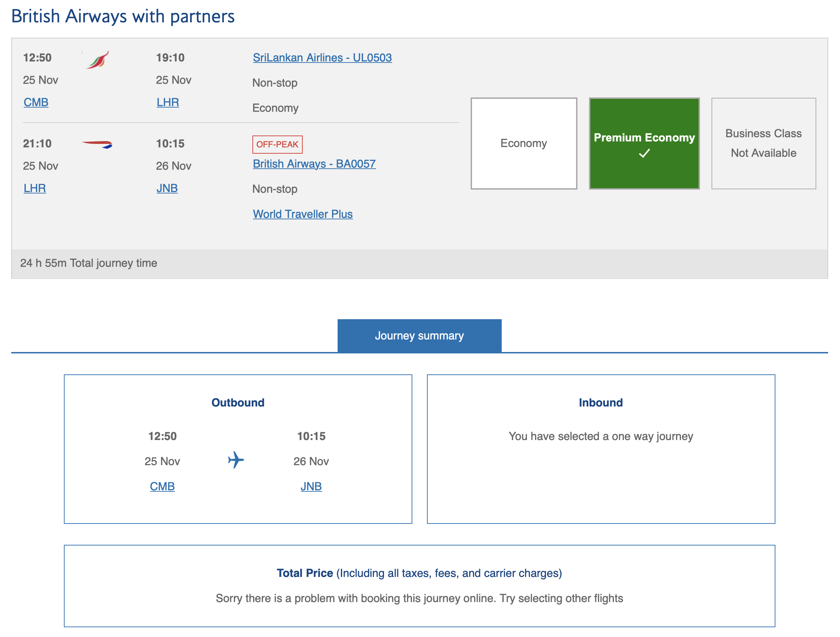Screen dimensions: 840x637
Task: Open the Journey summary tab
Action: [419, 336]
